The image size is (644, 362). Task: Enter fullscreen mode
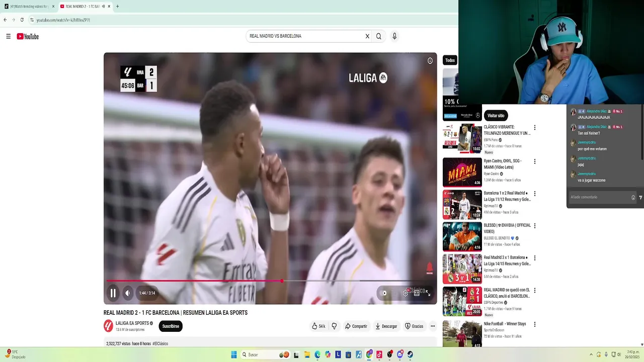[428, 293]
